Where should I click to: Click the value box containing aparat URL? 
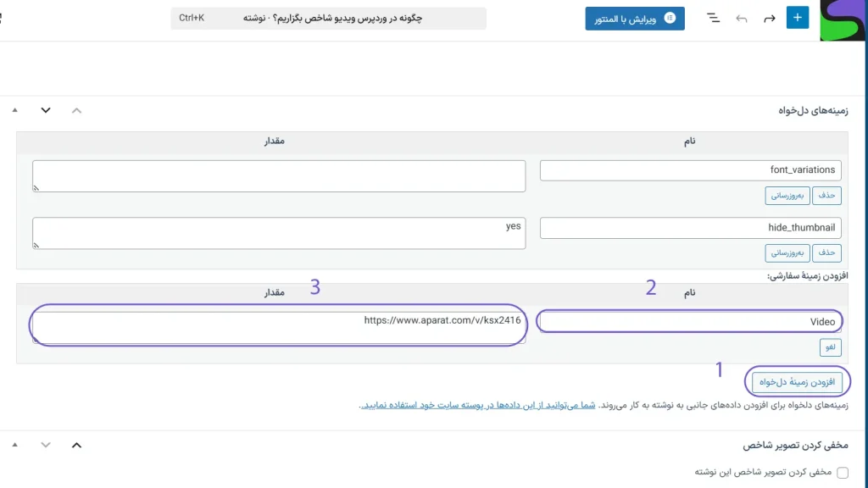coord(278,326)
